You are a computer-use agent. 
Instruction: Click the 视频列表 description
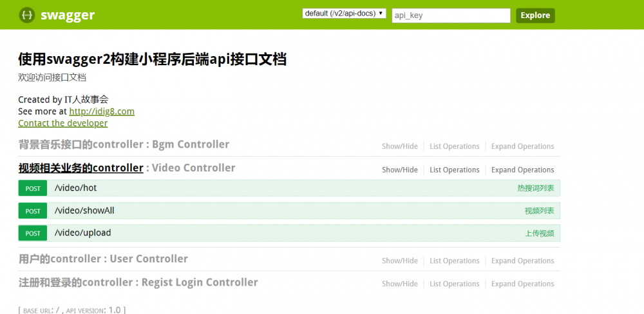(x=539, y=211)
